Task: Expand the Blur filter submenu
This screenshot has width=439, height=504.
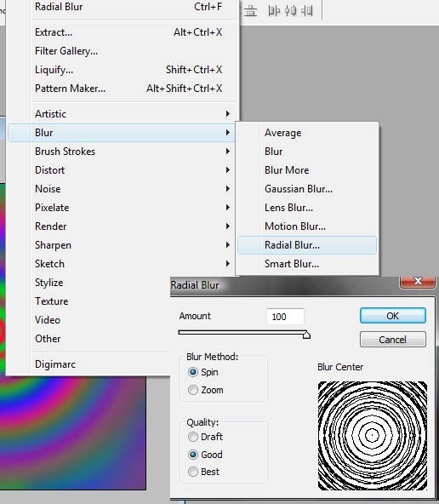Action: pyautogui.click(x=122, y=133)
